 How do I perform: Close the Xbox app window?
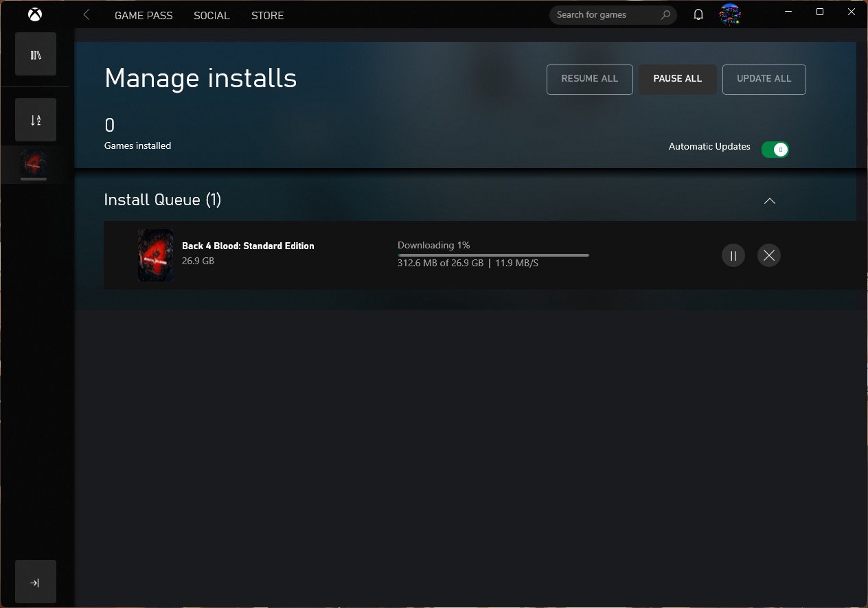(852, 12)
